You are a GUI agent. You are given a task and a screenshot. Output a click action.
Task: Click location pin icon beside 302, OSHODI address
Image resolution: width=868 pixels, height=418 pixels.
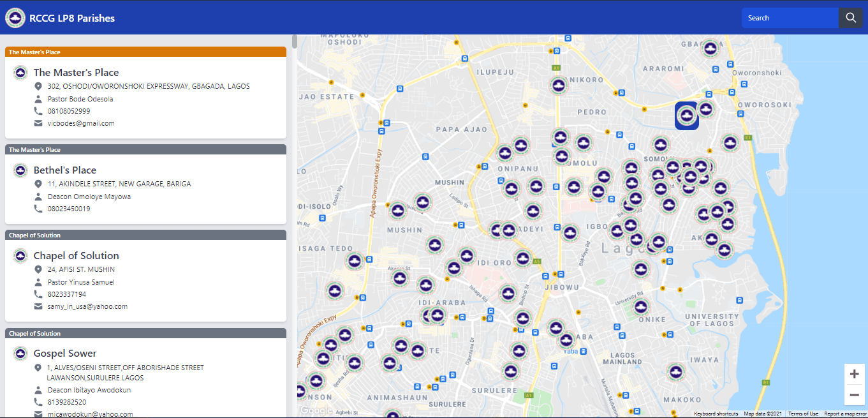coord(38,86)
